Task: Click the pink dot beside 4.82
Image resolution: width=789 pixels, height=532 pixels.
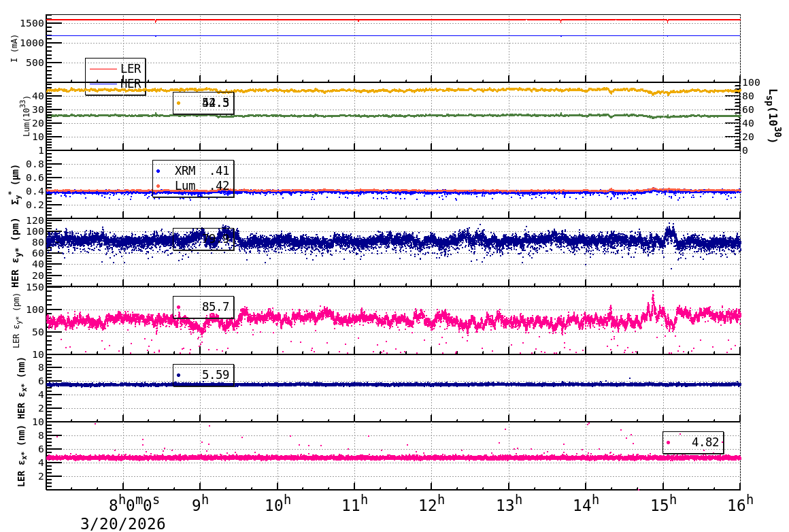Action: [668, 442]
